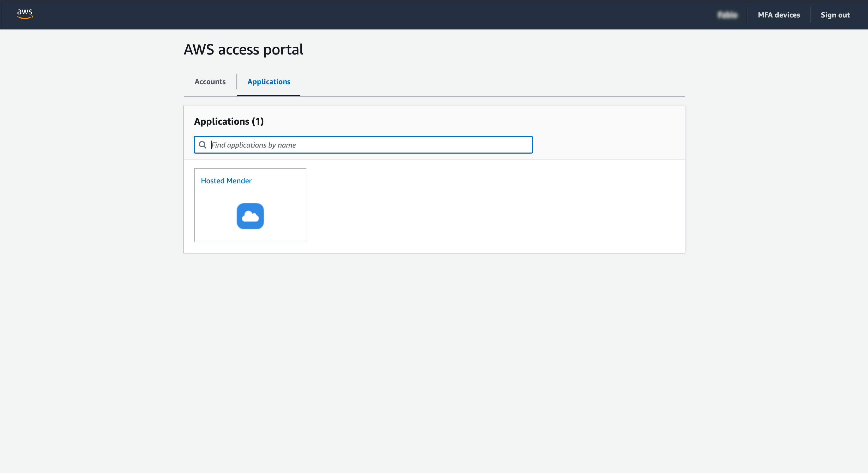Image resolution: width=868 pixels, height=473 pixels.
Task: Click the placeholder text inside search box
Action: (x=253, y=145)
